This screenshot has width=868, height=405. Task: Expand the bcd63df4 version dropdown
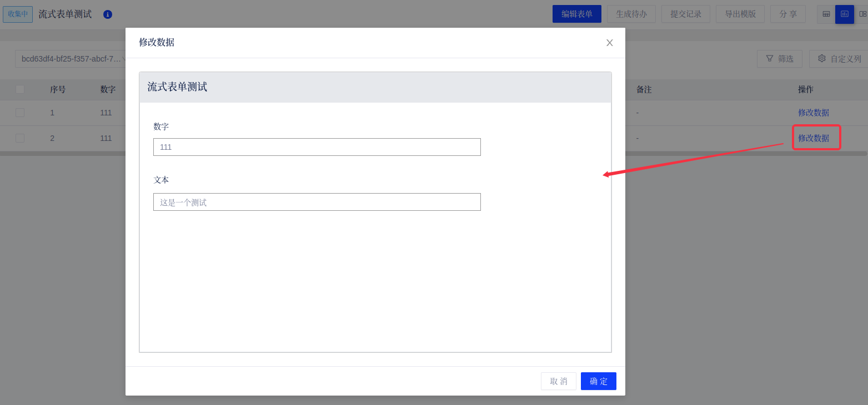pos(71,59)
